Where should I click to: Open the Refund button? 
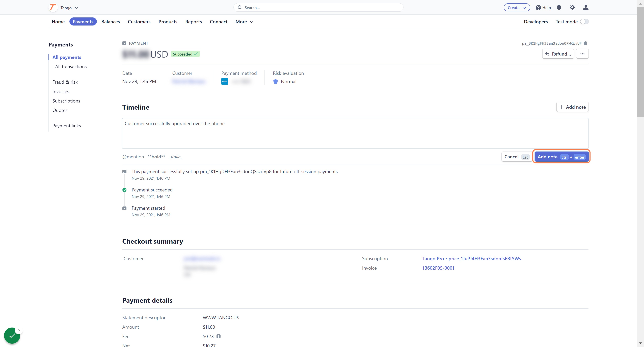point(558,54)
